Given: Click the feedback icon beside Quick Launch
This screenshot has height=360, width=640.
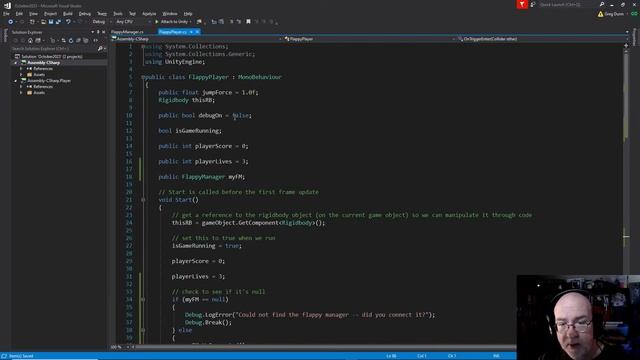Looking at the screenshot, I should coord(533,4).
